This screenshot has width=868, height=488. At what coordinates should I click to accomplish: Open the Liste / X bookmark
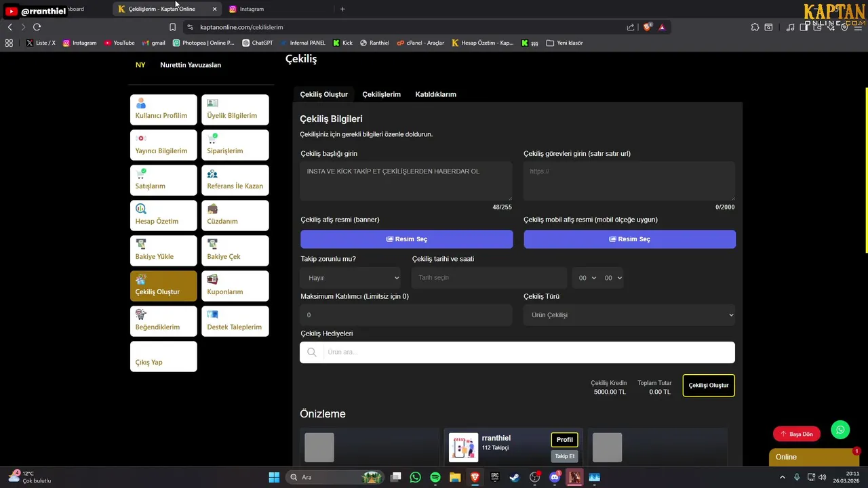coord(41,43)
